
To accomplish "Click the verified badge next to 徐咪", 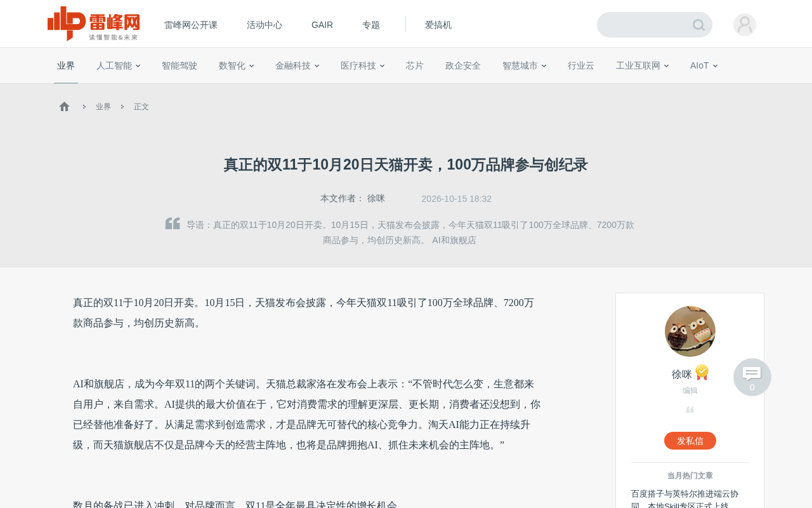I will click(x=702, y=373).
